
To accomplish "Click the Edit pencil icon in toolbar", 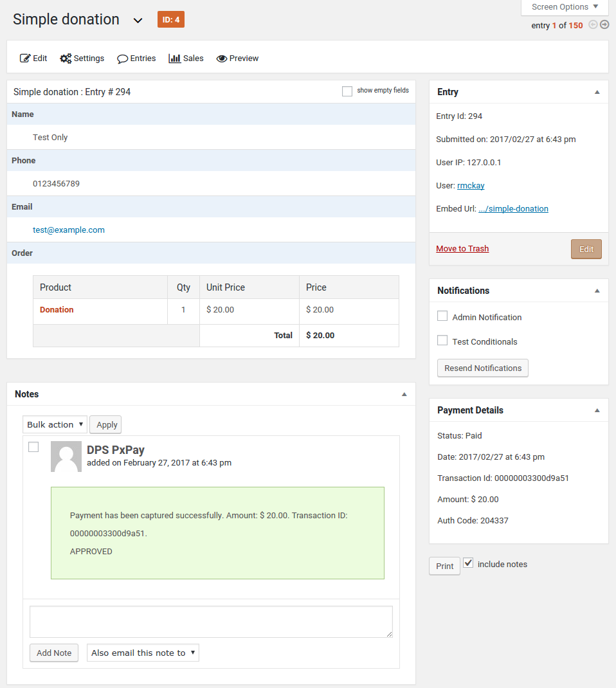I will (x=25, y=59).
